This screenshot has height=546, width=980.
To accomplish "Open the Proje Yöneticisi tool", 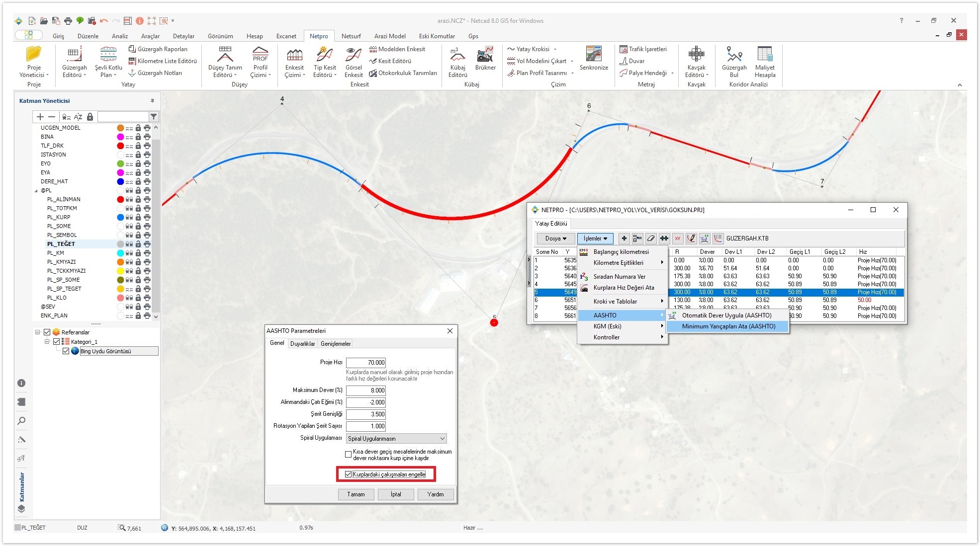I will (x=34, y=62).
